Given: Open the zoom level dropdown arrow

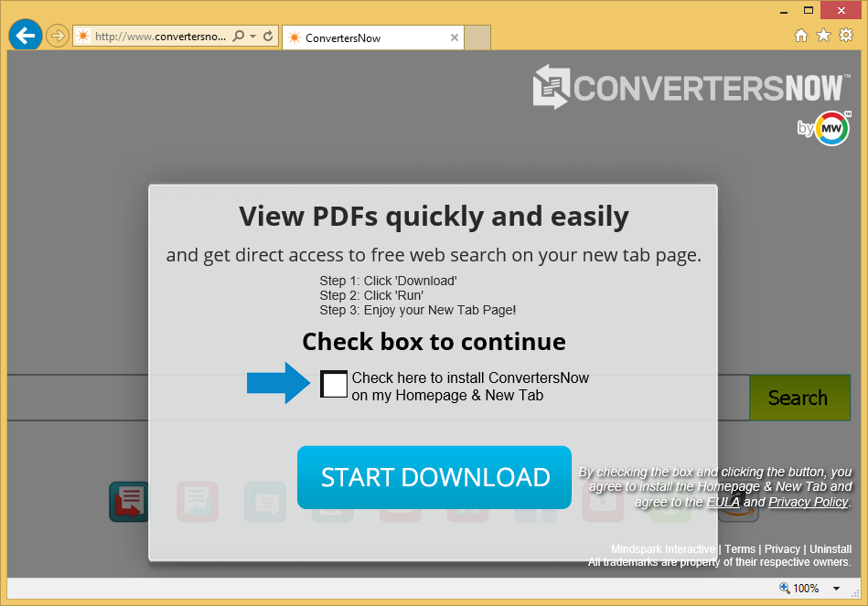Looking at the screenshot, I should (836, 589).
